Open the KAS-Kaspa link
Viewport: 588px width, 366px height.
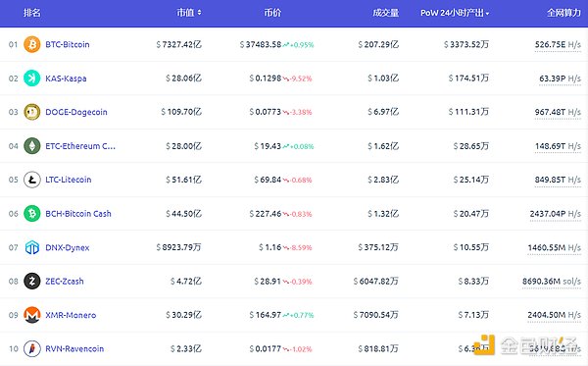[x=66, y=78]
